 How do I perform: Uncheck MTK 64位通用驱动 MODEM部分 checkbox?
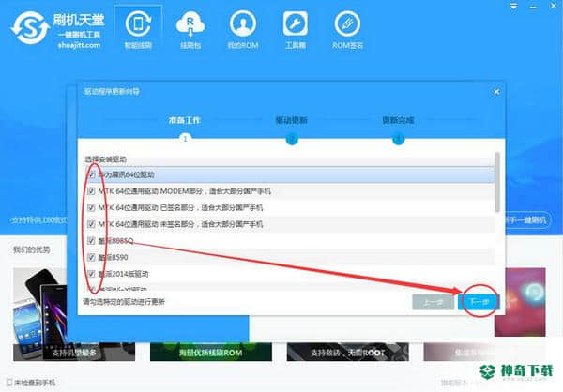click(91, 191)
